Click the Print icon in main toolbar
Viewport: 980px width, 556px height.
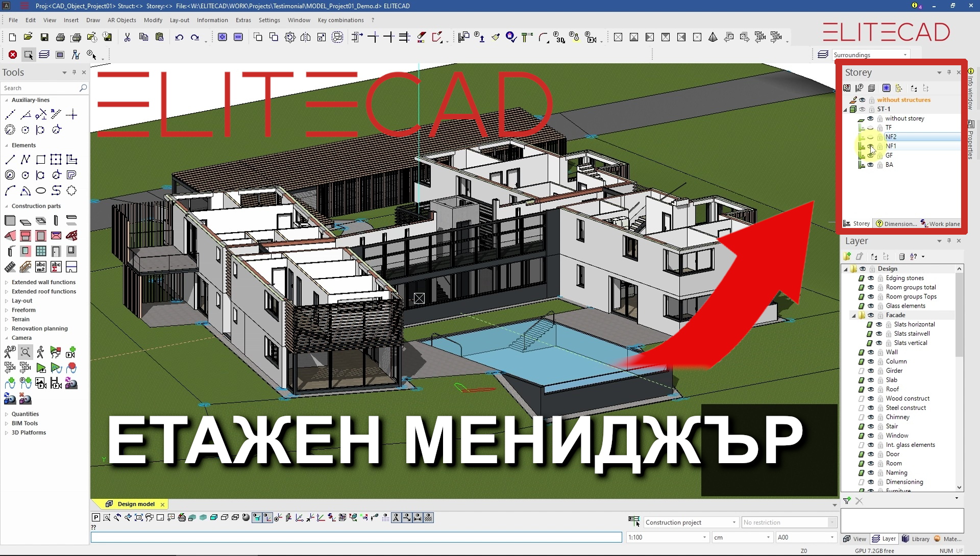60,37
